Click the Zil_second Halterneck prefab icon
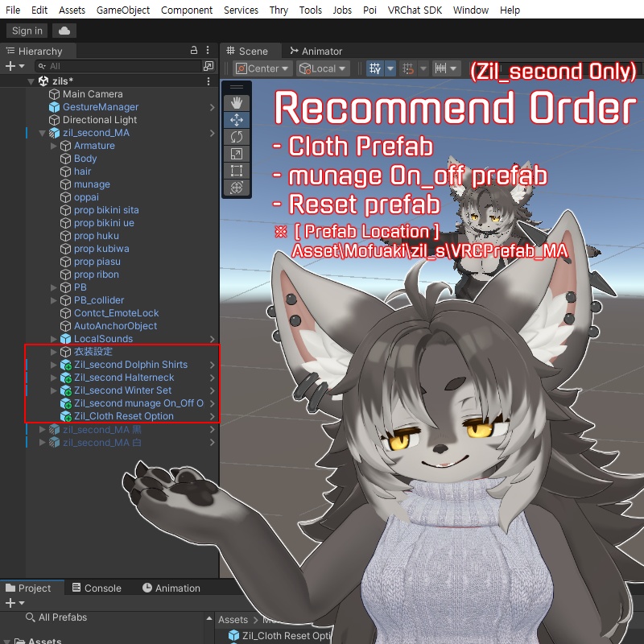 point(66,378)
